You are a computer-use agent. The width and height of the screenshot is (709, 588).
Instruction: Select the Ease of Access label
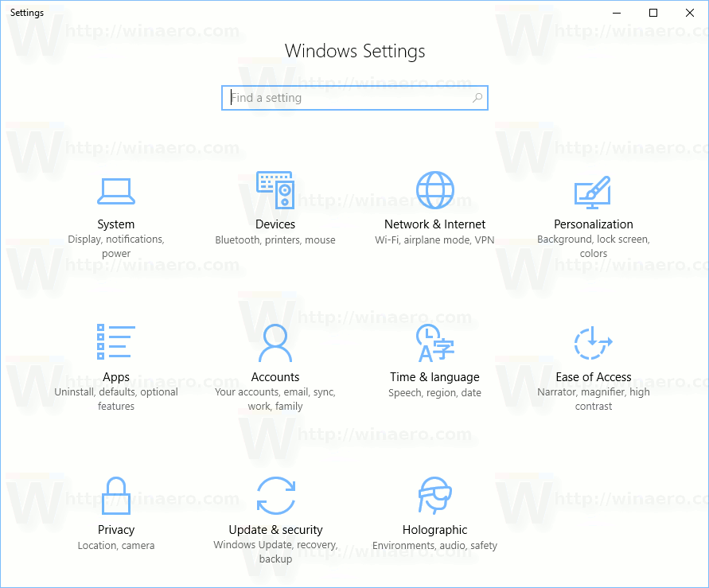coord(594,377)
